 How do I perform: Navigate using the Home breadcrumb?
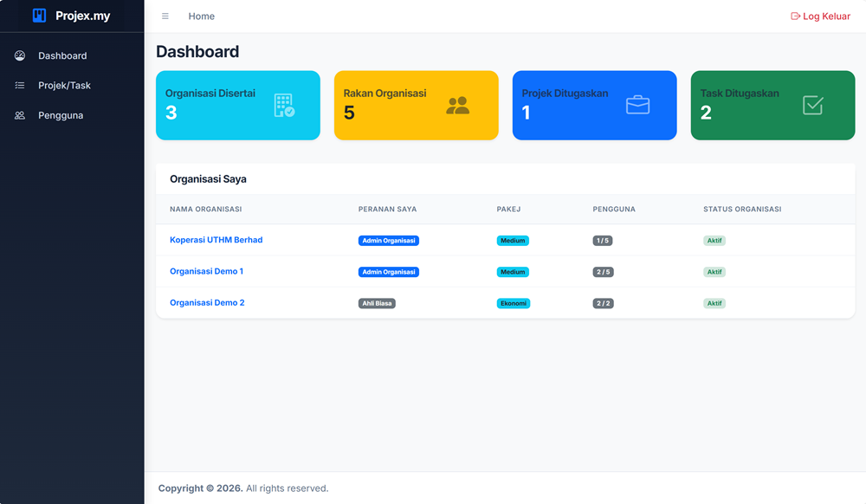tap(202, 16)
